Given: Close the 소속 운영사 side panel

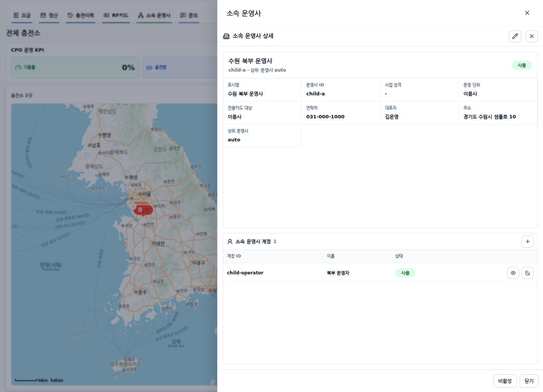Looking at the screenshot, I should [x=527, y=13].
